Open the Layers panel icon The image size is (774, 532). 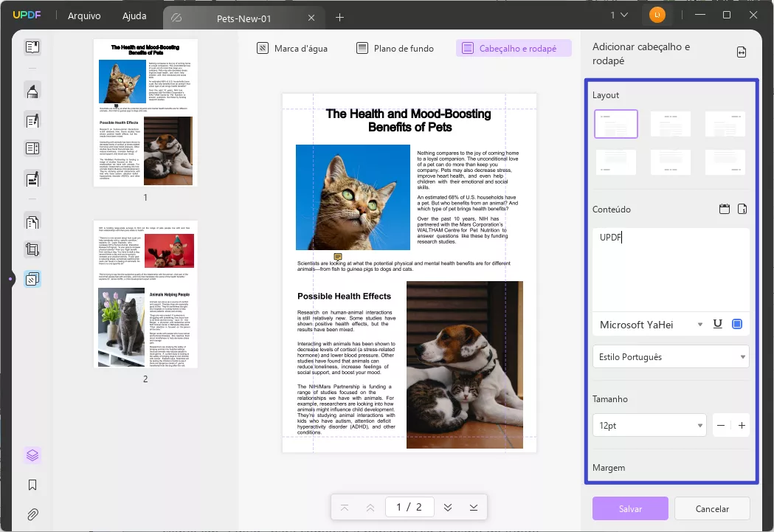(32, 455)
